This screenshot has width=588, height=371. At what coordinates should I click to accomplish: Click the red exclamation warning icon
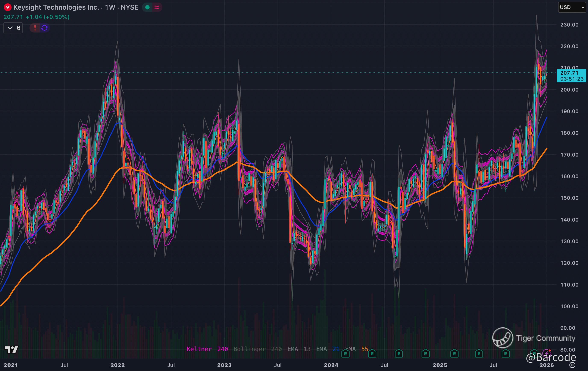(x=35, y=28)
